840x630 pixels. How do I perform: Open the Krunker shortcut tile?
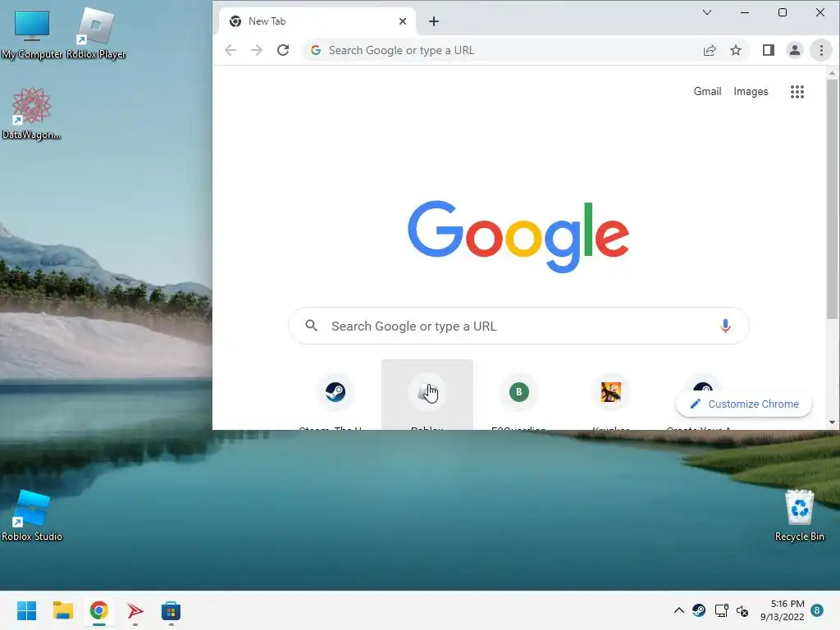610,395
